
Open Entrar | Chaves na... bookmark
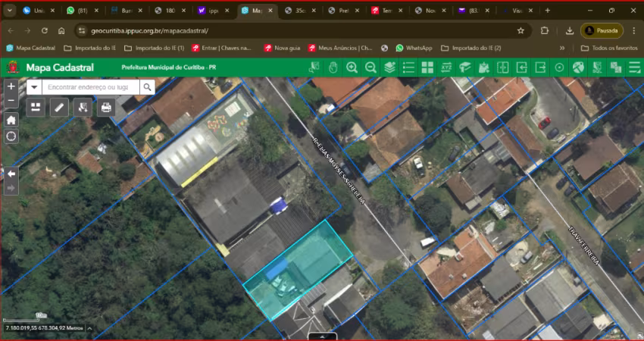click(x=222, y=48)
